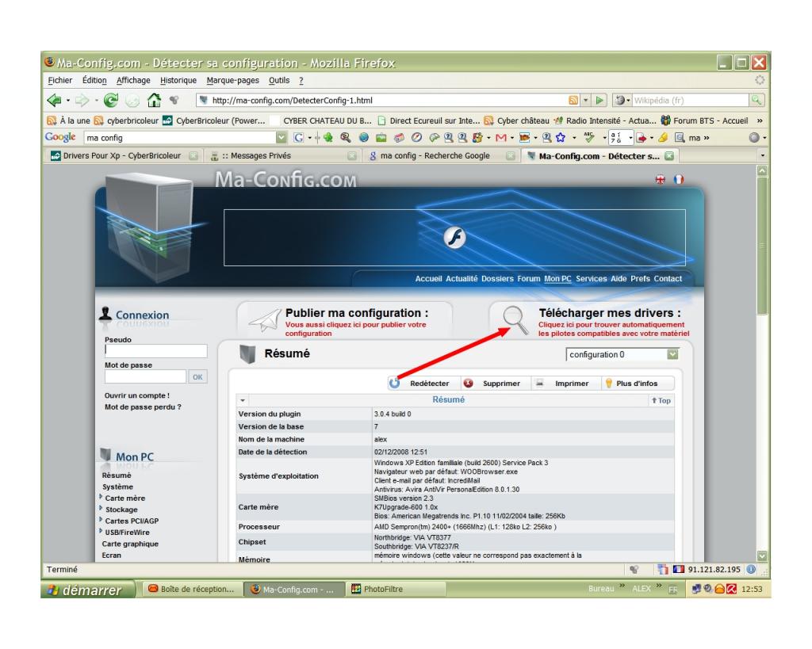
Task: Click the green forward arrow button
Action: [82, 100]
